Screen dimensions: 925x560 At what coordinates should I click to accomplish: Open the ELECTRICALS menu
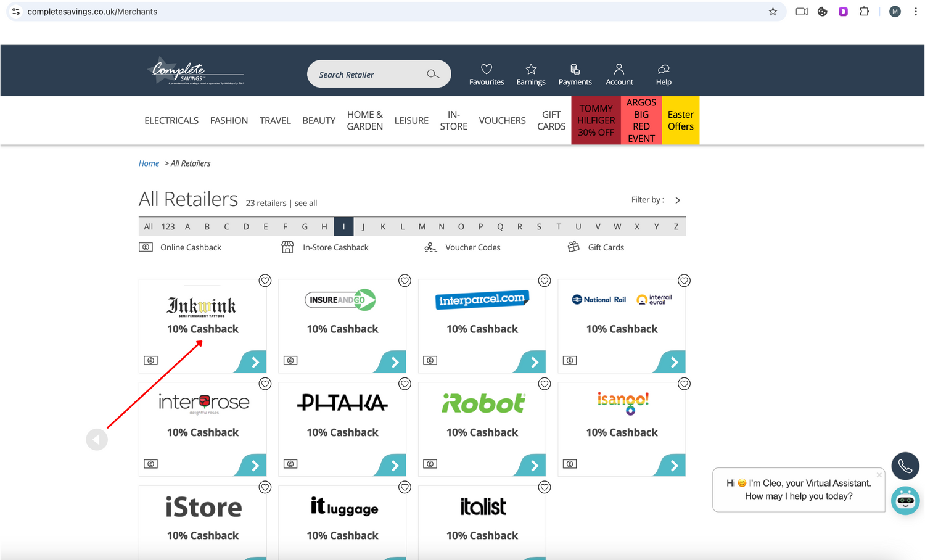tap(171, 120)
